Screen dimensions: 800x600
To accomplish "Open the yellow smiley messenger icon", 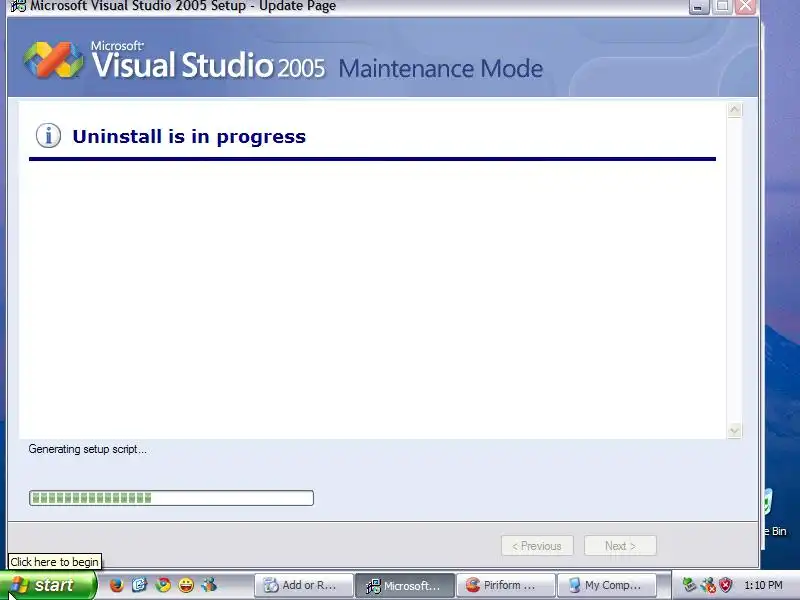I will click(x=186, y=585).
